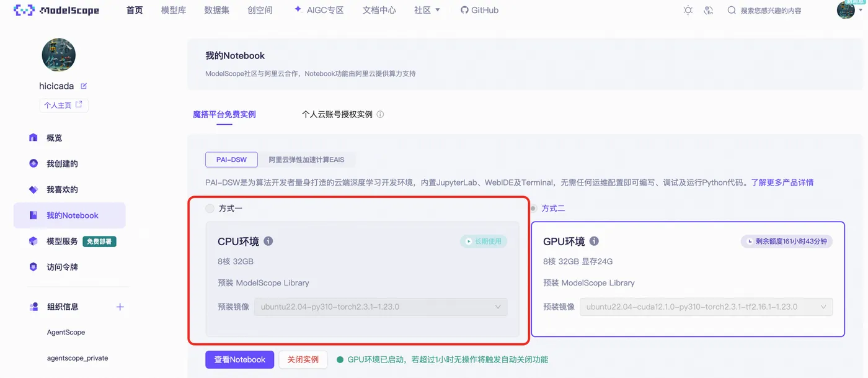Click the username hicicada
This screenshot has width=868, height=378.
tap(56, 86)
